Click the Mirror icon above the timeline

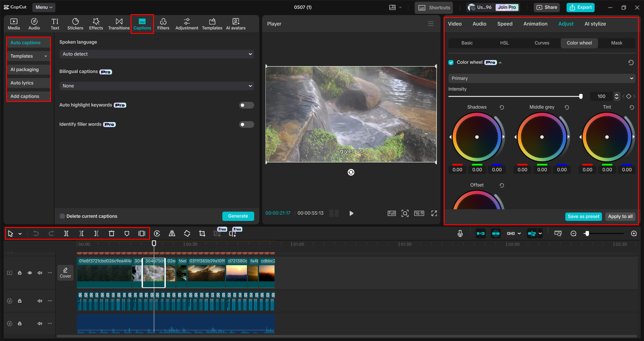coord(172,233)
